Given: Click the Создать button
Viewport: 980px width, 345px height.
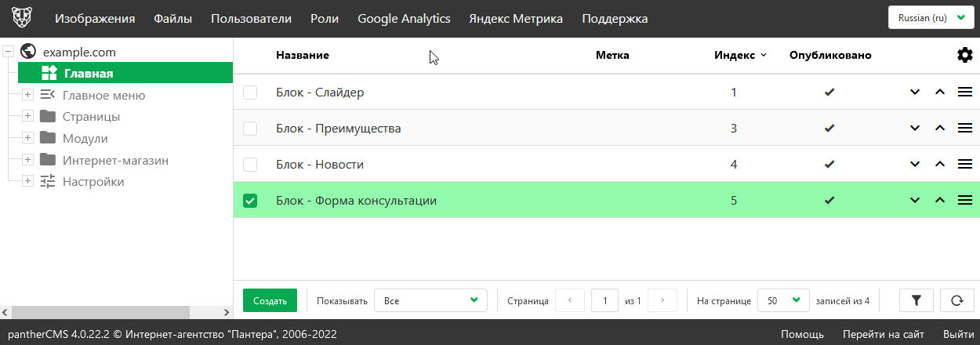Looking at the screenshot, I should (270, 300).
